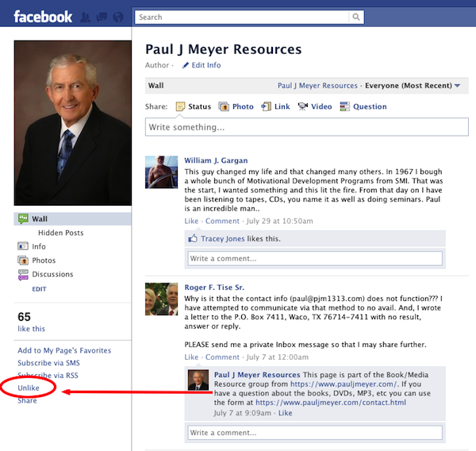Screen dimensions: 476x451
Task: Click comment box under Gargan's post
Action: 315,259
